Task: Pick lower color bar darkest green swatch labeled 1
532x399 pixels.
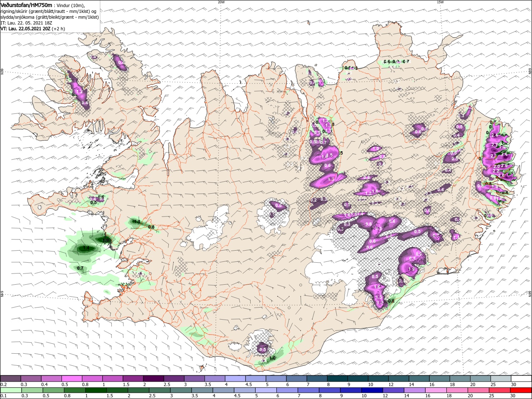Action: tap(96, 391)
